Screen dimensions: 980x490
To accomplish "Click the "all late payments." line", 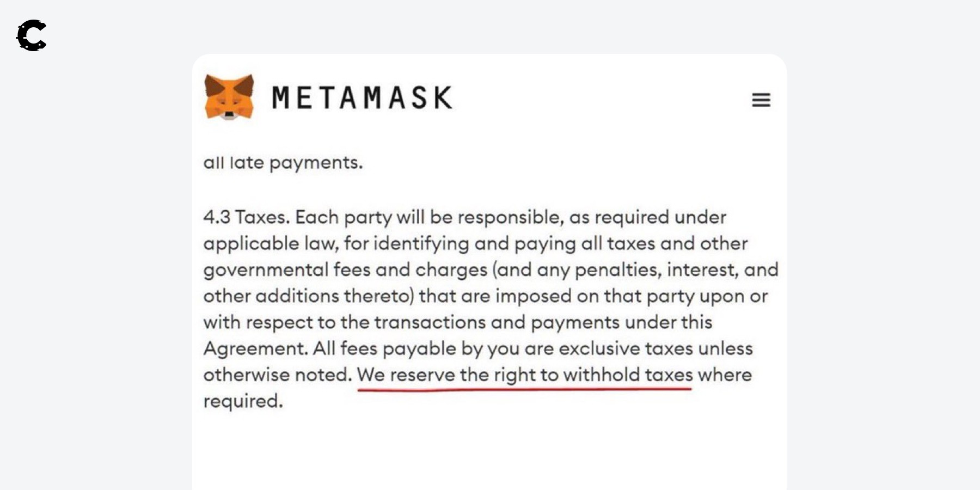I will pyautogui.click(x=283, y=162).
